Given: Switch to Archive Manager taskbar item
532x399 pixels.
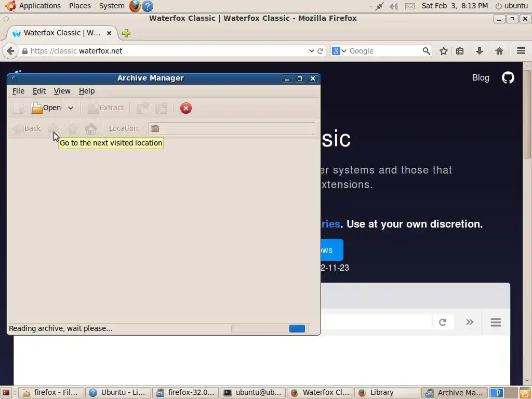Looking at the screenshot, I should point(454,393).
